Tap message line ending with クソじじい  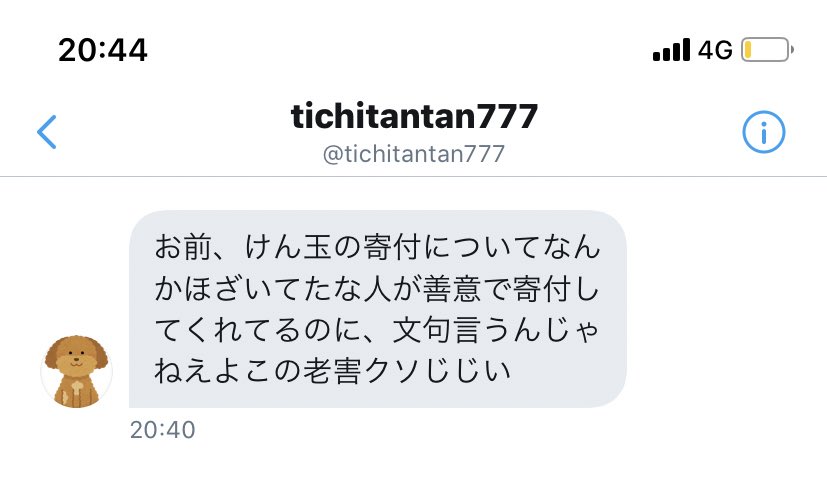click(332, 371)
